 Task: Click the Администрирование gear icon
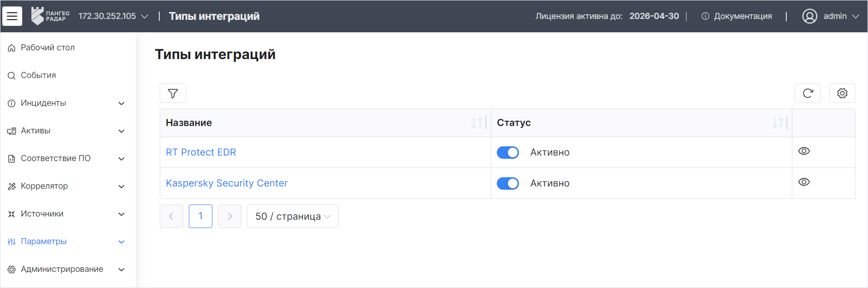12,270
